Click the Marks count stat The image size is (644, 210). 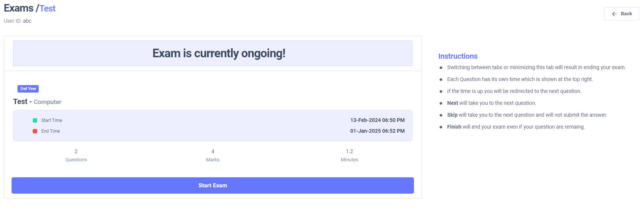(213, 155)
